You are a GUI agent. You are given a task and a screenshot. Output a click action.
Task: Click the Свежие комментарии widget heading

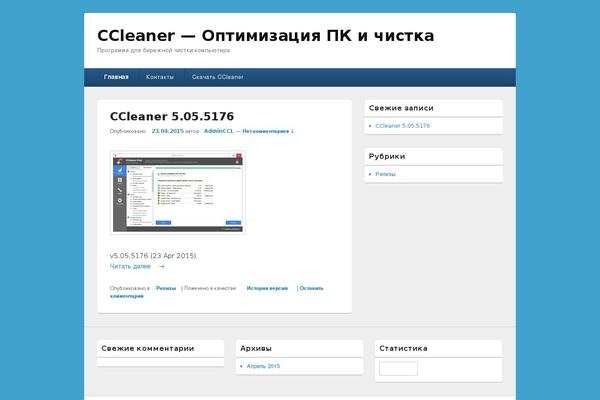coord(148,348)
